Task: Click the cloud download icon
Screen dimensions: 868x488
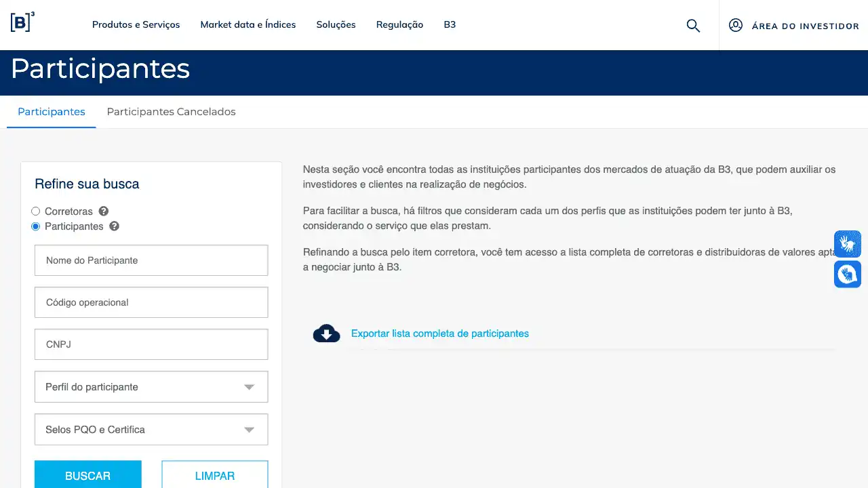Action: 326,333
